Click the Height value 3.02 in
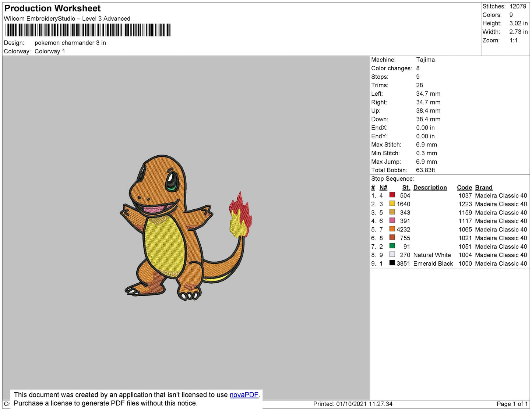 [518, 24]
